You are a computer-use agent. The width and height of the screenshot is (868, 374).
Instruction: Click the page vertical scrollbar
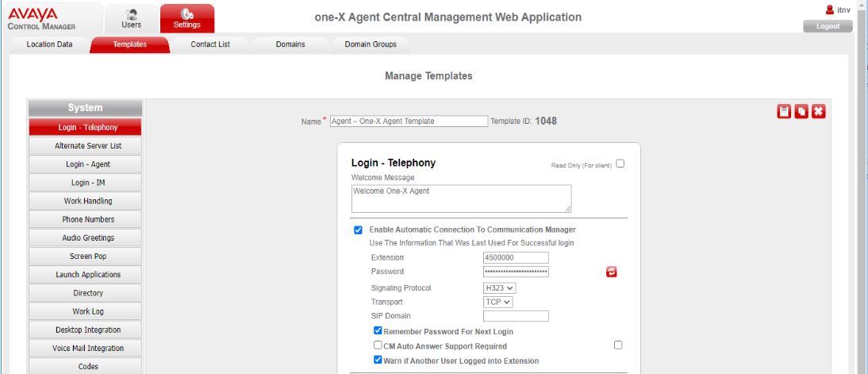click(x=862, y=187)
